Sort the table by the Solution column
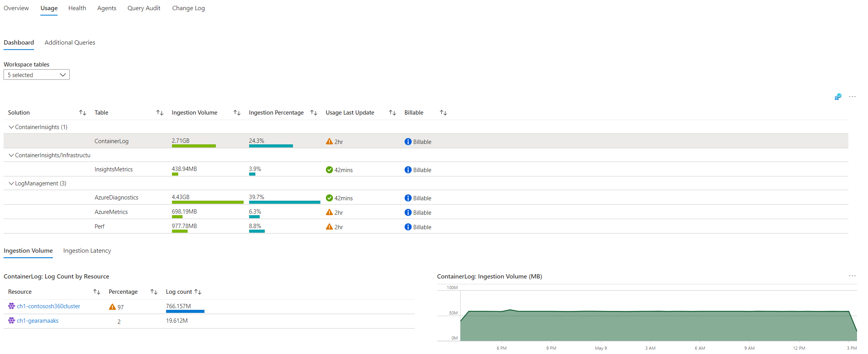The width and height of the screenshot is (868, 354). coord(82,113)
